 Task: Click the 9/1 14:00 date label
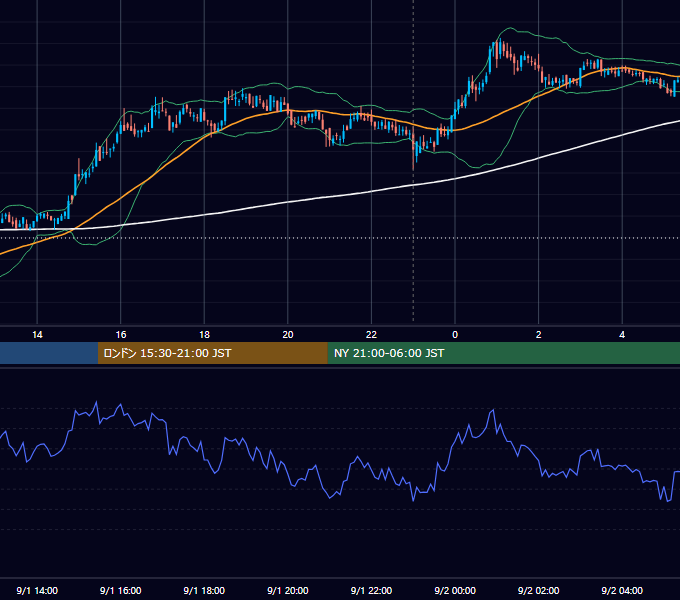(37, 590)
